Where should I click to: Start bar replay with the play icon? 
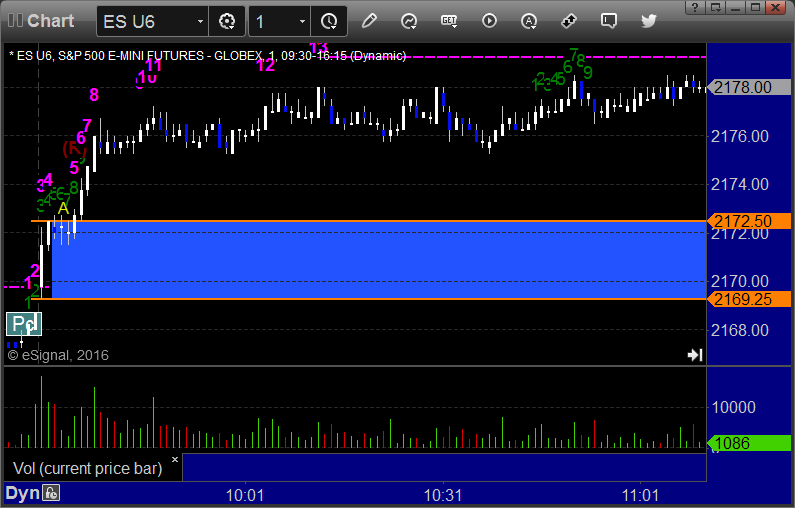(x=489, y=21)
